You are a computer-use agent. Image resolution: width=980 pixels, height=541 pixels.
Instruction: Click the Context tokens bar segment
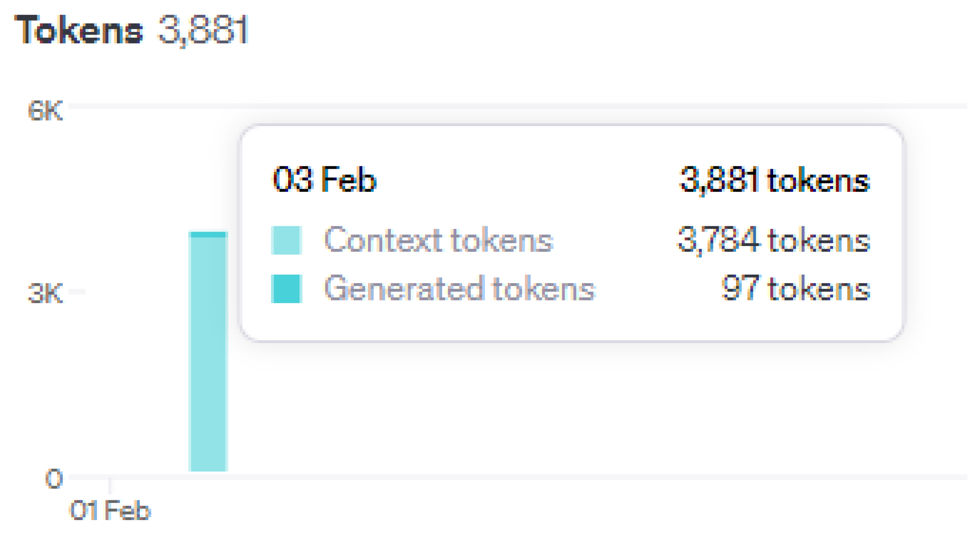[x=208, y=356]
